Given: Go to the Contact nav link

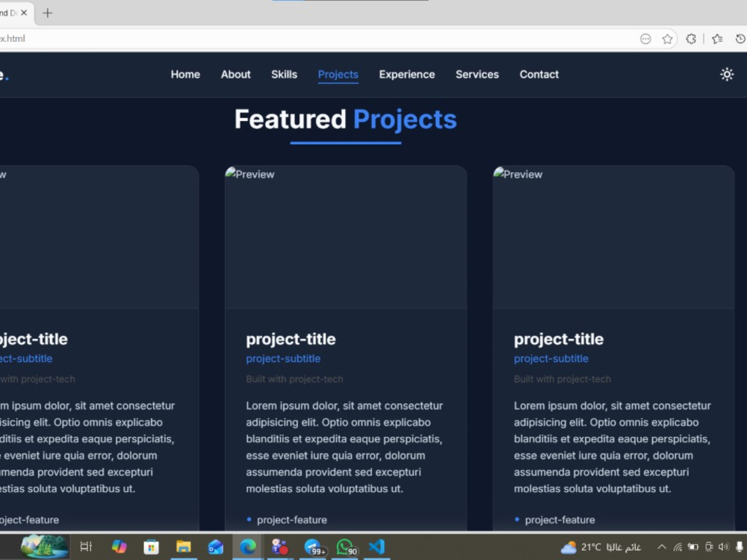Looking at the screenshot, I should (539, 74).
